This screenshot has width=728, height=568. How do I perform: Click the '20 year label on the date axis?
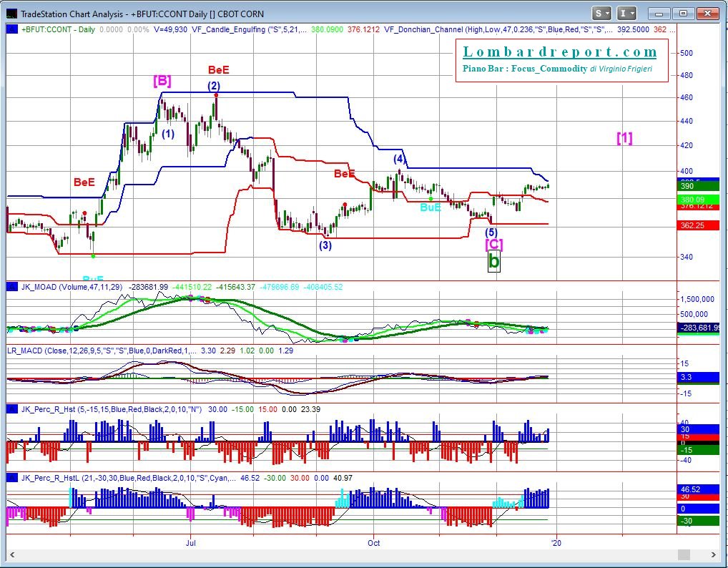point(556,543)
